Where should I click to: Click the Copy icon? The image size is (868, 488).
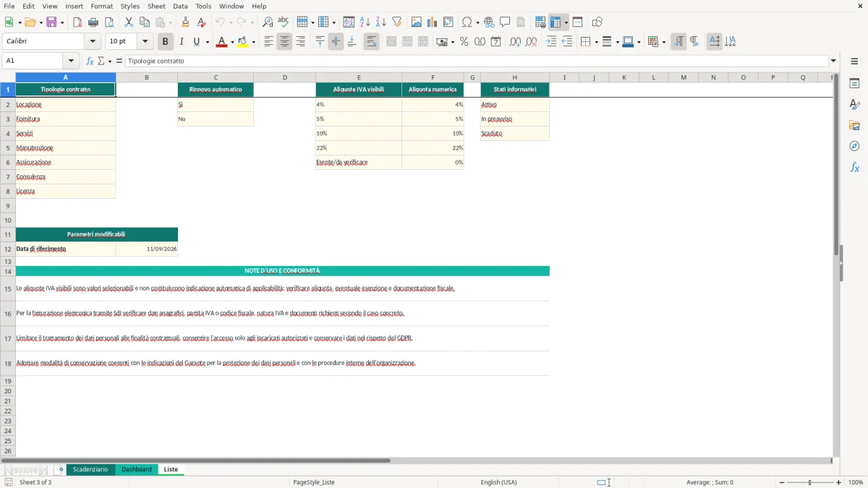145,22
